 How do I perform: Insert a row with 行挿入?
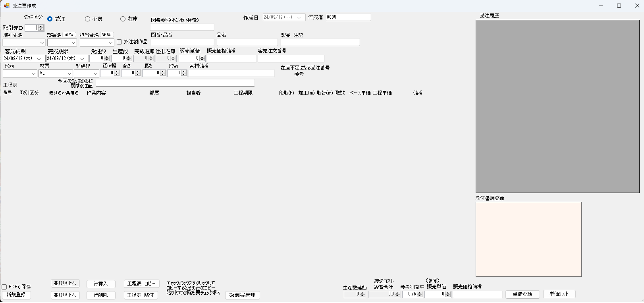101,284
